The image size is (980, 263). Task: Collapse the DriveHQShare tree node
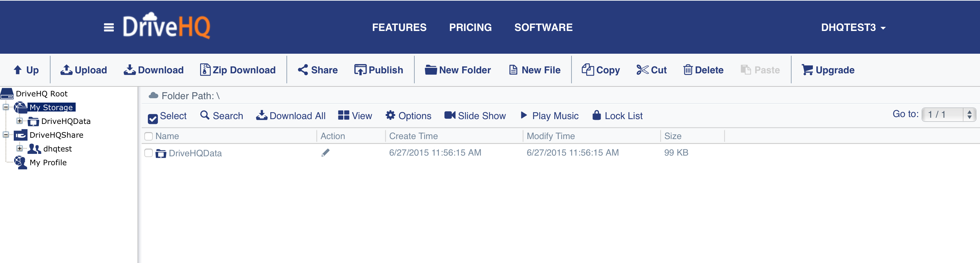[x=6, y=135]
